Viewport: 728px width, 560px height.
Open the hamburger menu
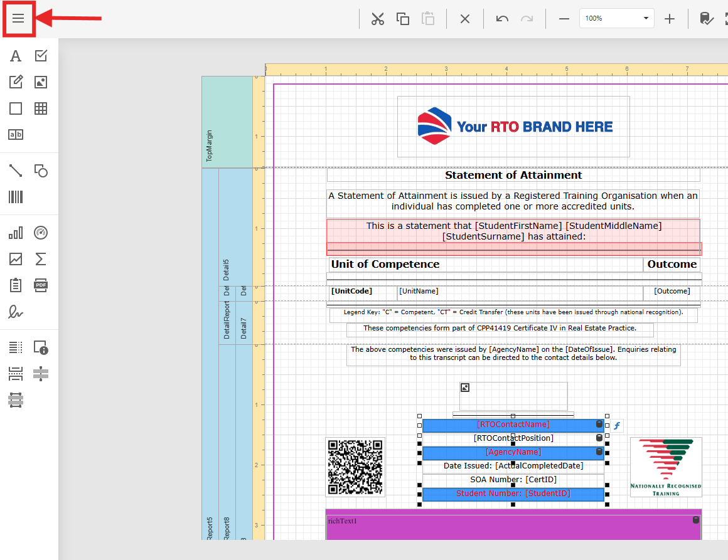tap(18, 18)
